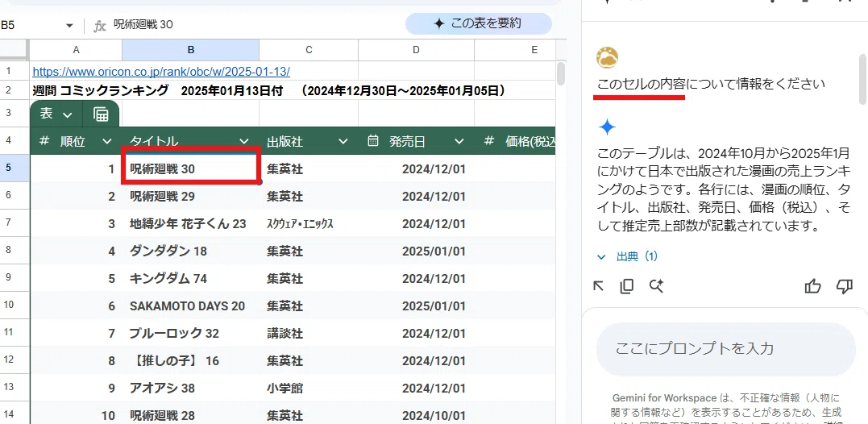
Task: Click the ここにプロンプトを入力 prompt field
Action: pyautogui.click(x=725, y=349)
